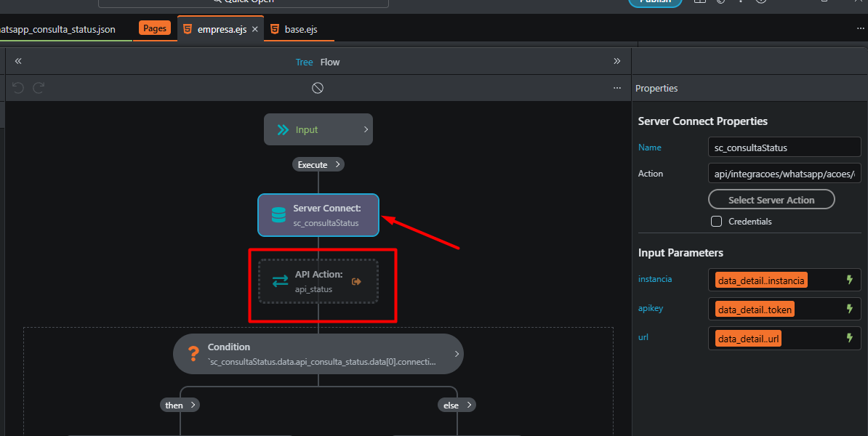Open data picker for url parameter
The image size is (868, 436).
848,338
